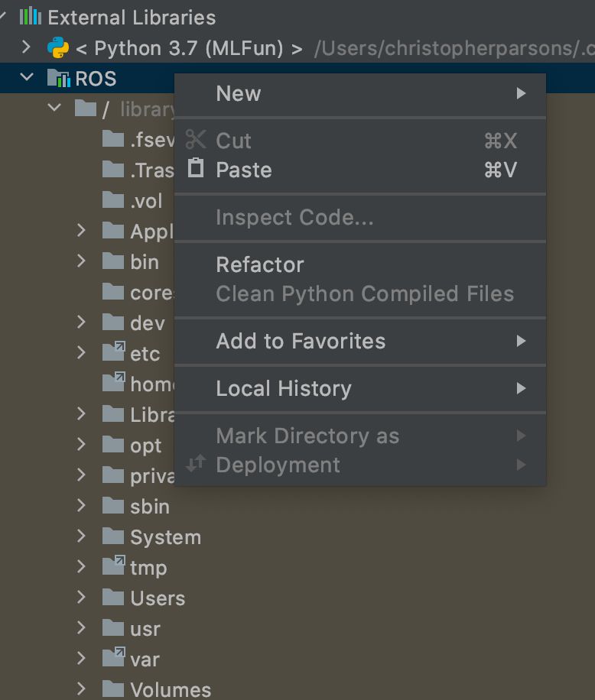Image resolution: width=595 pixels, height=700 pixels.
Task: Expand the Volumes folder
Action: (82, 689)
